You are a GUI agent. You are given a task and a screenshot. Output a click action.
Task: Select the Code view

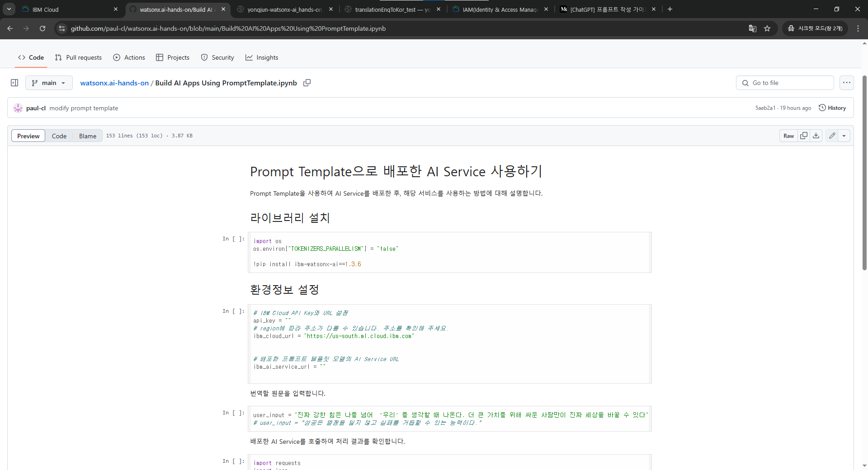coord(59,136)
